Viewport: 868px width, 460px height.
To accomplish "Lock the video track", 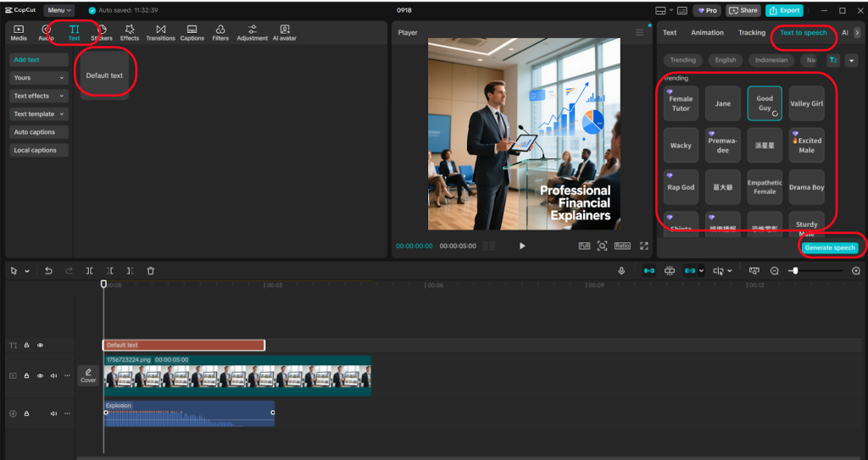I will [27, 375].
